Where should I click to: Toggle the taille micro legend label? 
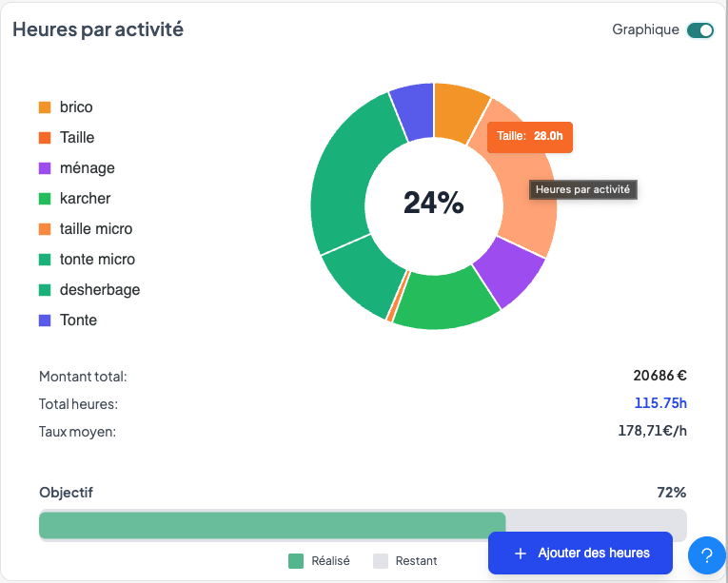pos(96,229)
